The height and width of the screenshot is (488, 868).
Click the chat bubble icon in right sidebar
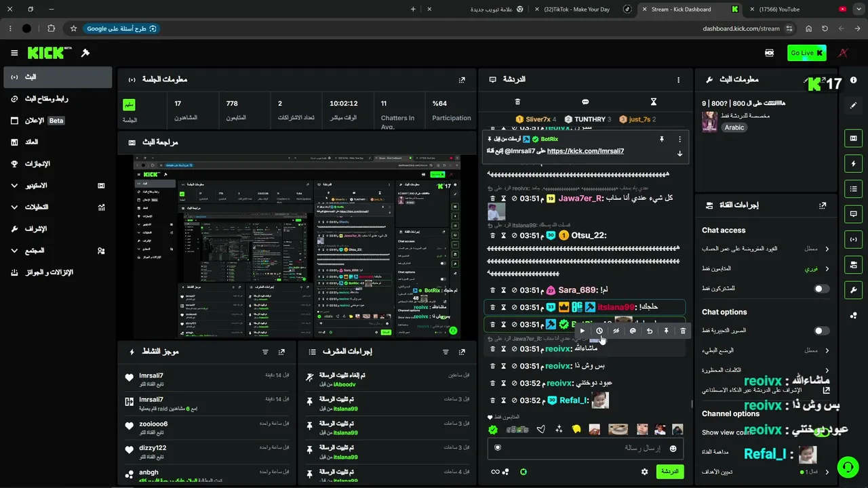(x=854, y=213)
